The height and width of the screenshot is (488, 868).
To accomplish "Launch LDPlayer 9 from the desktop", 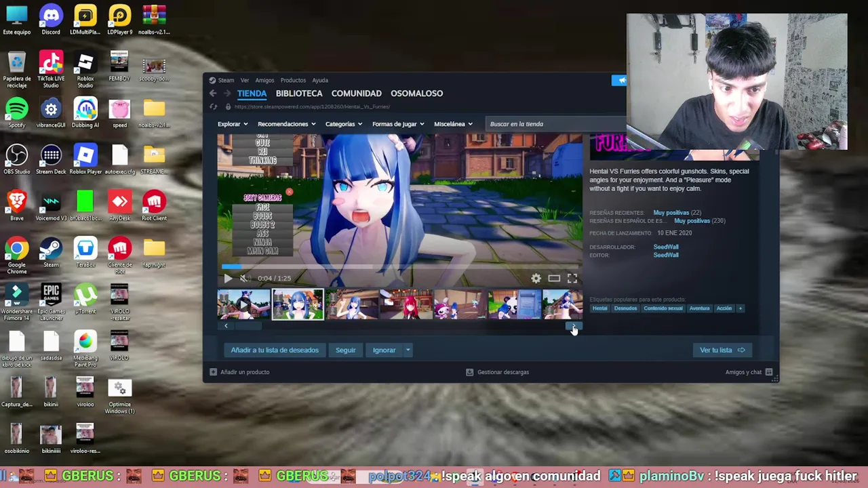I will pos(119,20).
